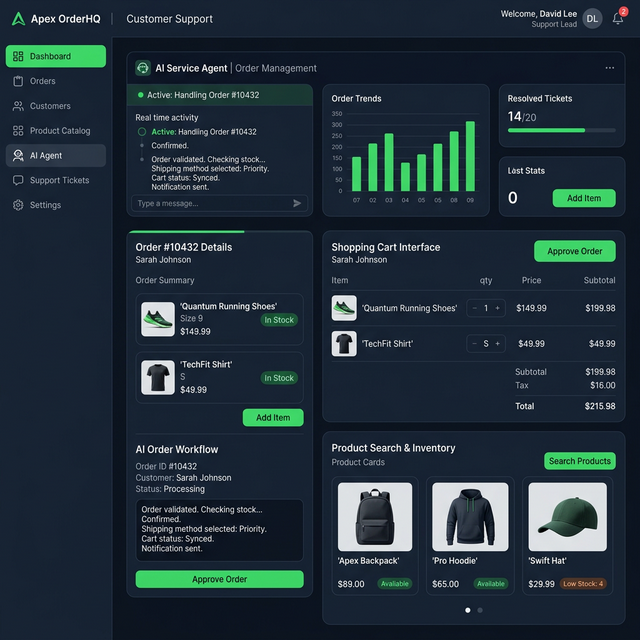
Task: Click Quantum Running Shoes thumbnail in Order Summary
Action: pyautogui.click(x=158, y=319)
